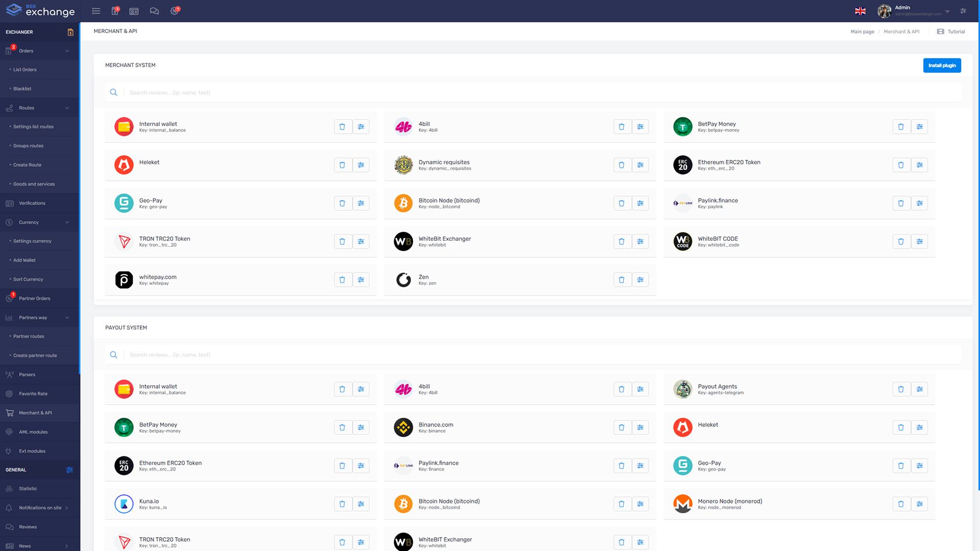
Task: Delete the Zen merchant system
Action: click(x=622, y=280)
